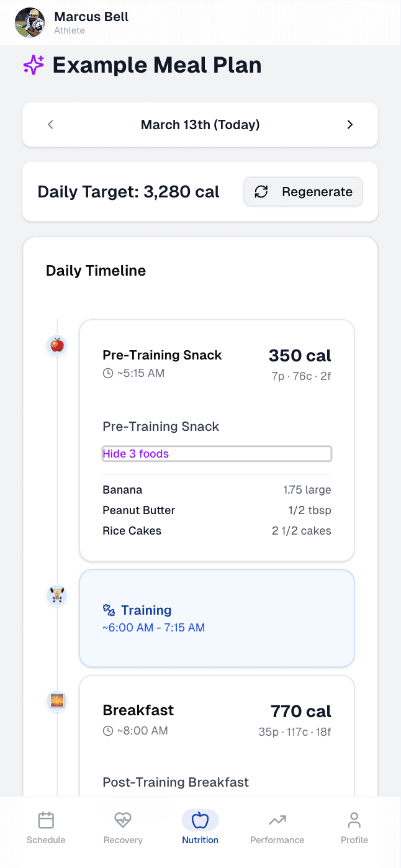Click the refresh icon inside the Regenerate button
The width and height of the screenshot is (401, 868).
(261, 192)
